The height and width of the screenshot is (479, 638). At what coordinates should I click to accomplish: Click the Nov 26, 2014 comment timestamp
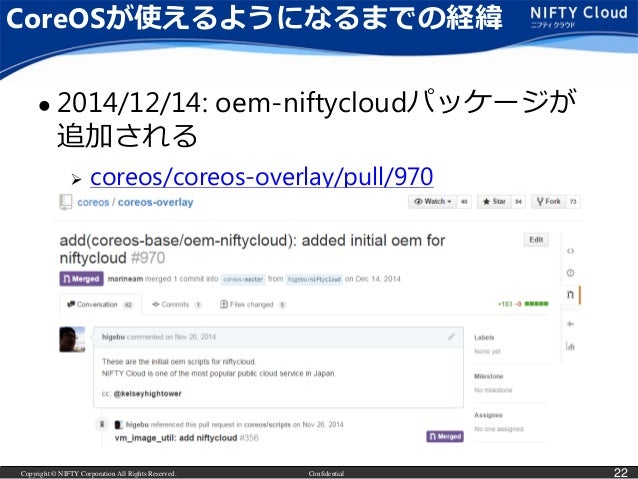195,337
